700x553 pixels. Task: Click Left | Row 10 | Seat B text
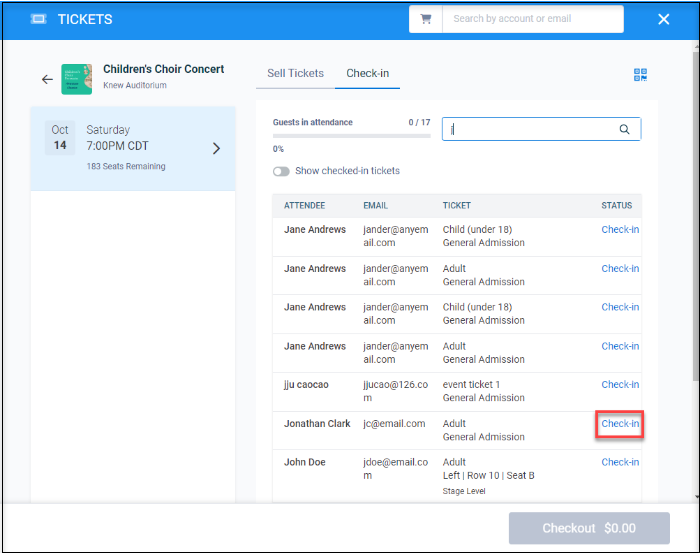point(488,475)
